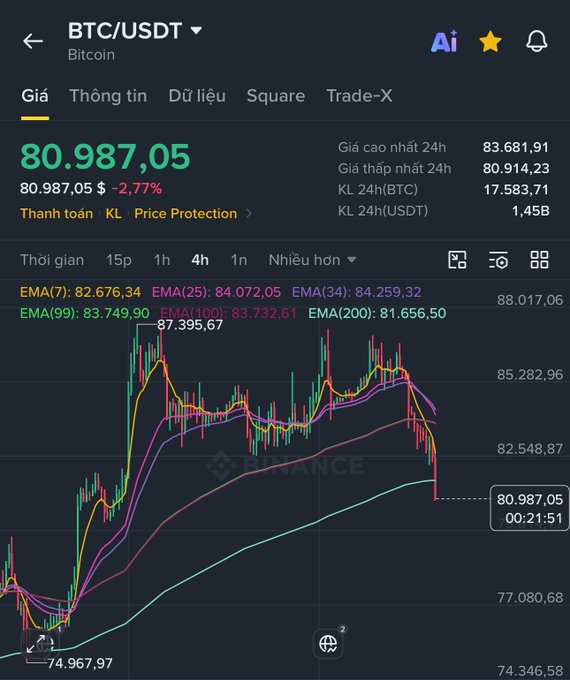This screenshot has height=680, width=570.
Task: Open price alert bell icon
Action: pyautogui.click(x=537, y=42)
